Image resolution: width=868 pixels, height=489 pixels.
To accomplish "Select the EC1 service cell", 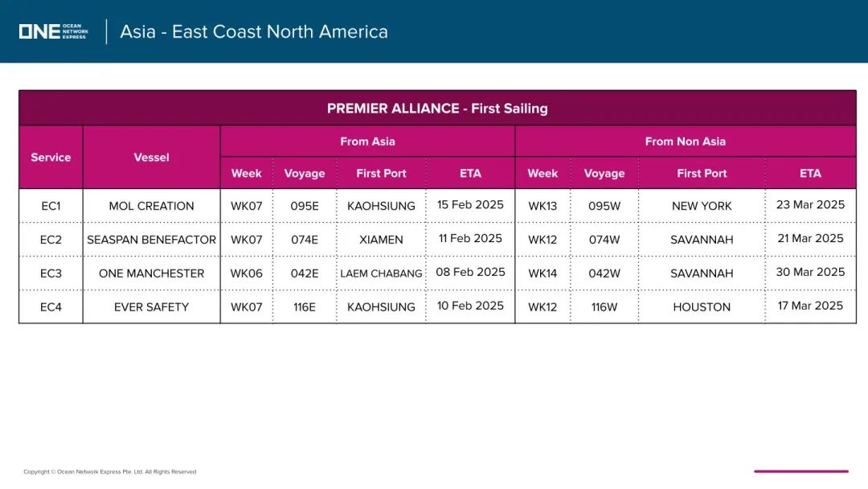I will (x=51, y=206).
